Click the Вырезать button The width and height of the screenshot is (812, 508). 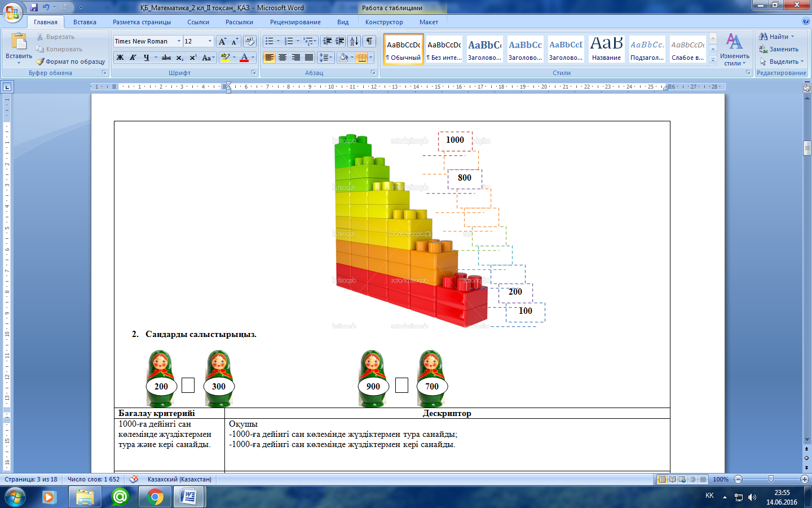point(55,37)
